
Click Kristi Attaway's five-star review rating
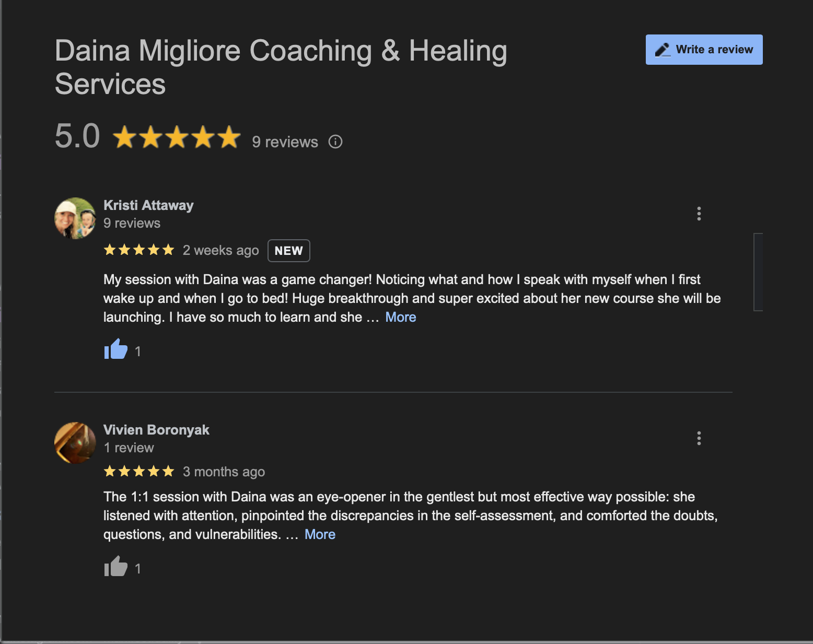(139, 250)
